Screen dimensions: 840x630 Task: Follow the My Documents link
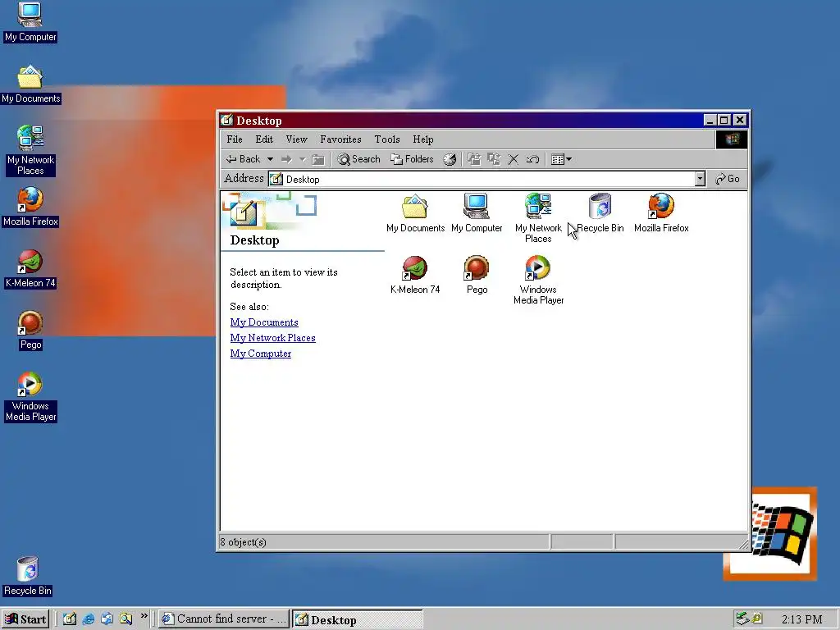(x=264, y=322)
